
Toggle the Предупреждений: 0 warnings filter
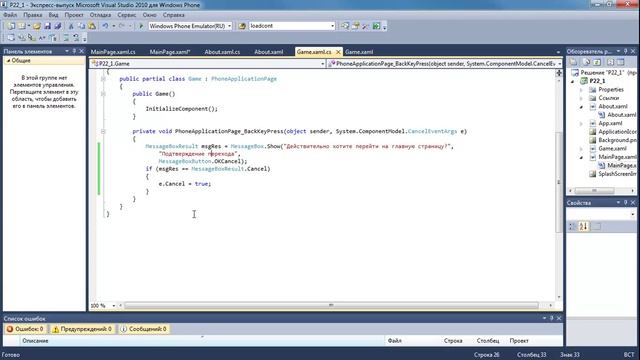[82, 329]
